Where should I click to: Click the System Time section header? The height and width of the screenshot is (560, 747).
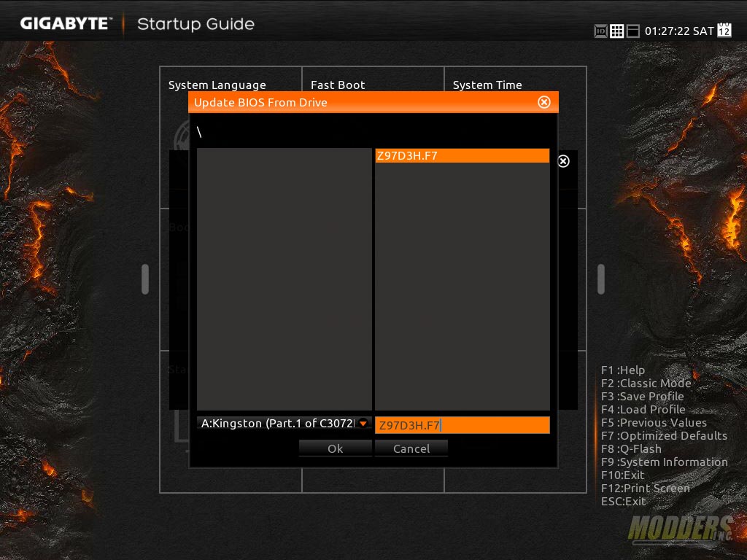point(487,85)
